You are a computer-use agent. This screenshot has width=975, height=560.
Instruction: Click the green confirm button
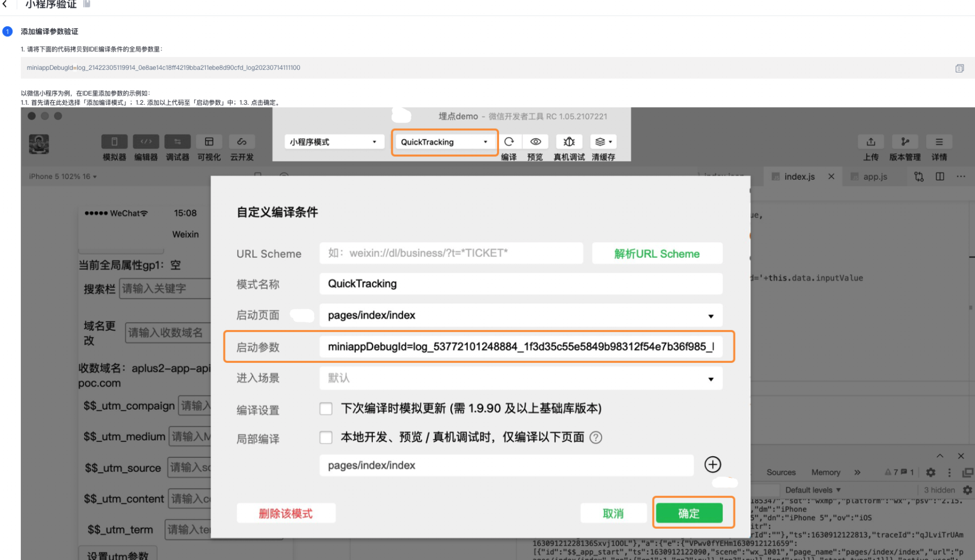pyautogui.click(x=689, y=513)
